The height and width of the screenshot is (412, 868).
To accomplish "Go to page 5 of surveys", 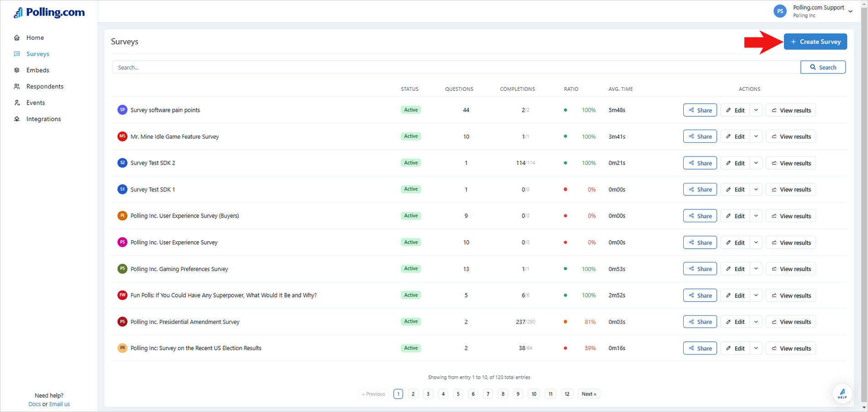I will tap(458, 394).
